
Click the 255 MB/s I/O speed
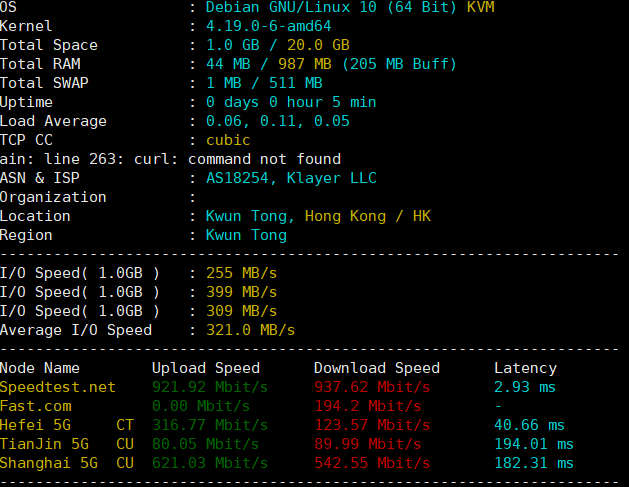[x=241, y=273]
